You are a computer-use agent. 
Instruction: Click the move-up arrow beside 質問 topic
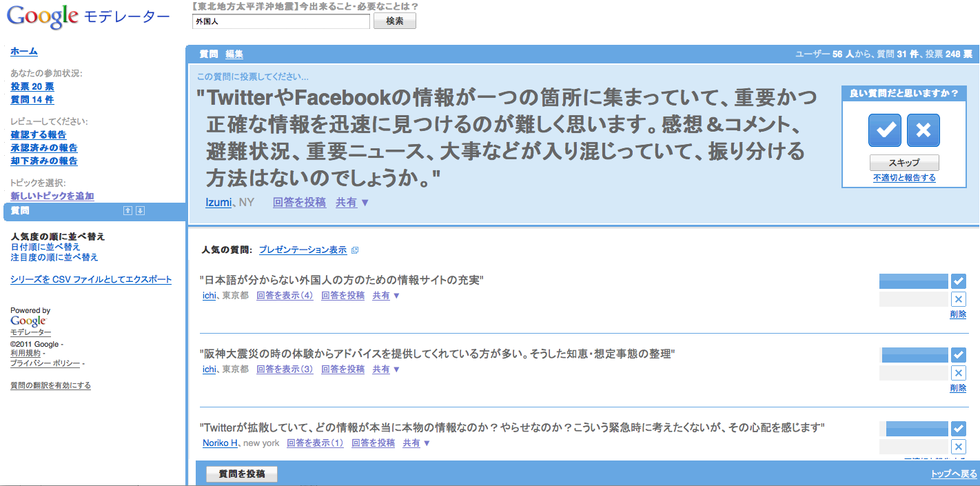click(127, 211)
